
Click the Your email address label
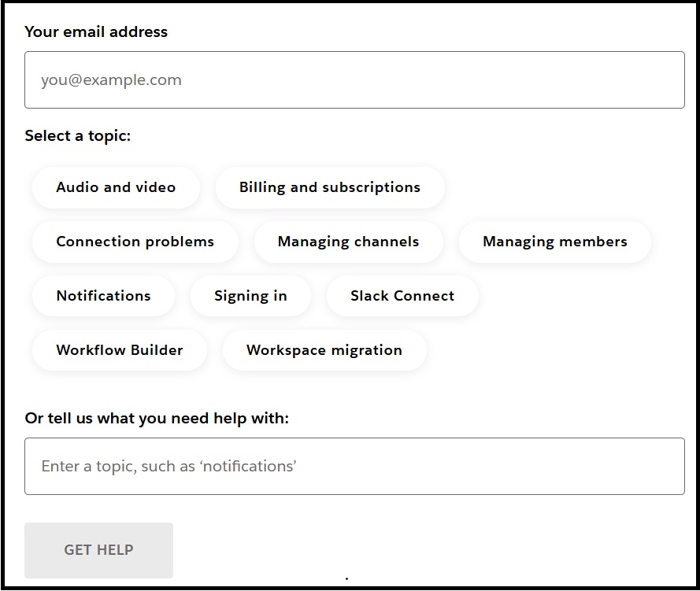96,31
